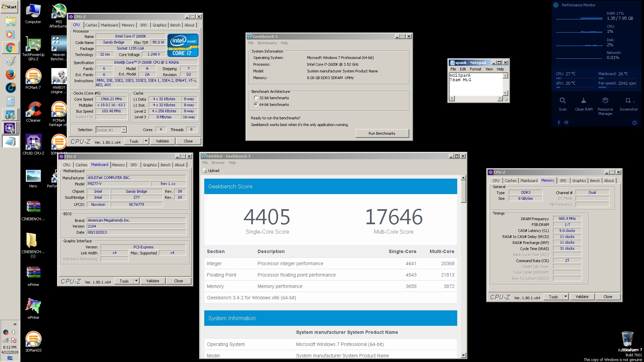Image resolution: width=644 pixels, height=362 pixels.
Task: Open PCMark Vantage shortcut
Action: [x=58, y=114]
